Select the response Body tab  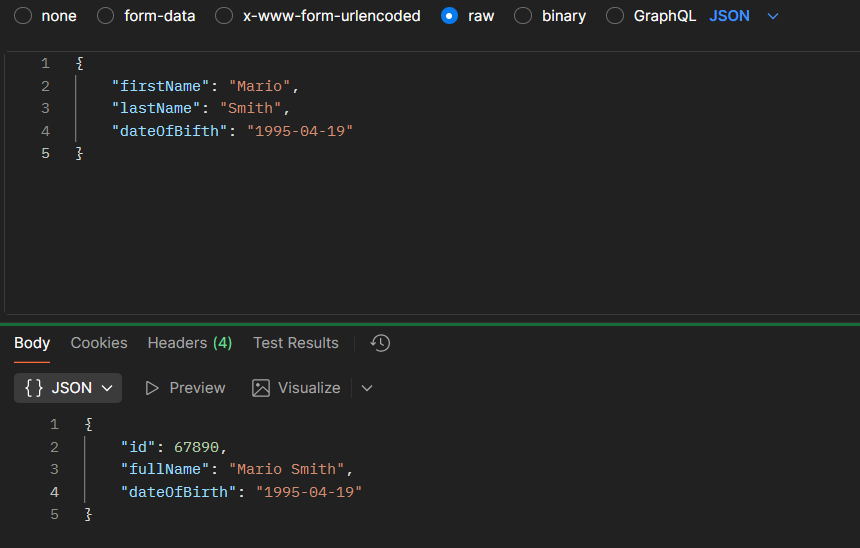tap(32, 343)
